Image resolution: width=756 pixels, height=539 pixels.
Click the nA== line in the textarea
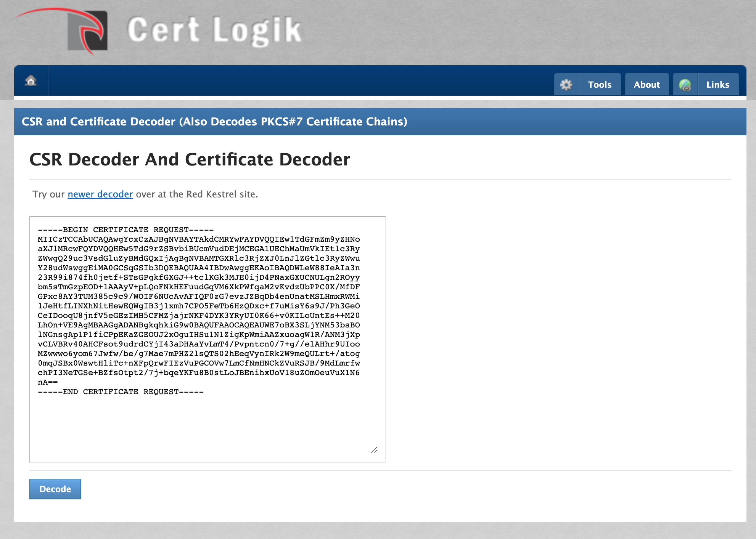(x=48, y=382)
